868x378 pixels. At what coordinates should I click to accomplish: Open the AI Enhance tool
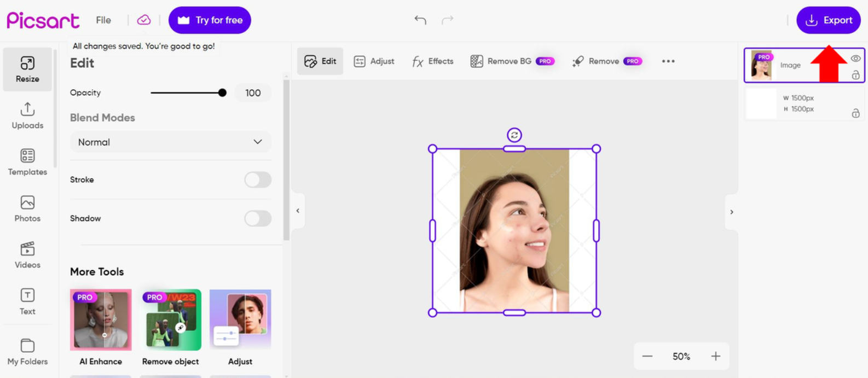[x=101, y=328]
